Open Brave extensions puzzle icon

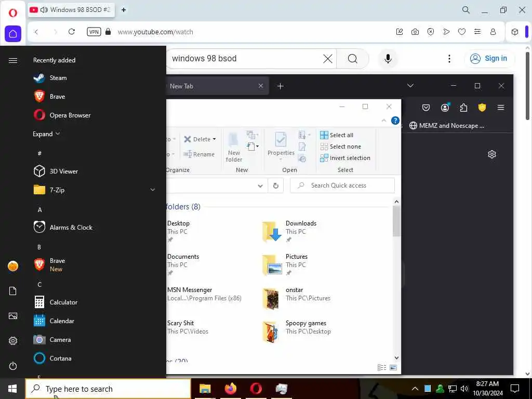(463, 108)
